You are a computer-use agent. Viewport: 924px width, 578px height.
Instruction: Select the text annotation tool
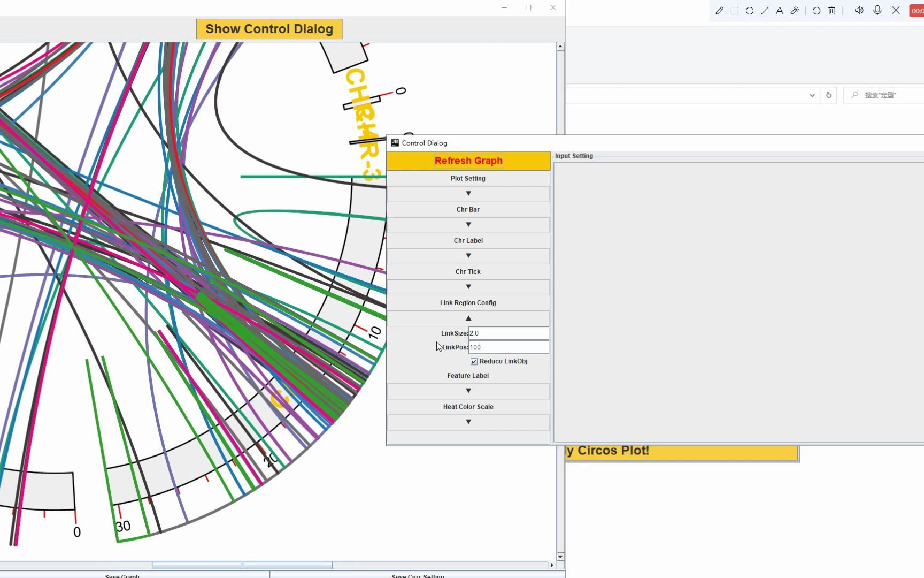click(x=780, y=11)
